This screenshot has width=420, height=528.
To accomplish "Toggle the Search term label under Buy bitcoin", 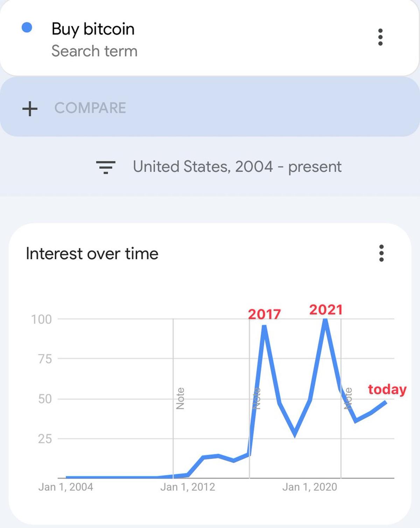I will click(94, 51).
